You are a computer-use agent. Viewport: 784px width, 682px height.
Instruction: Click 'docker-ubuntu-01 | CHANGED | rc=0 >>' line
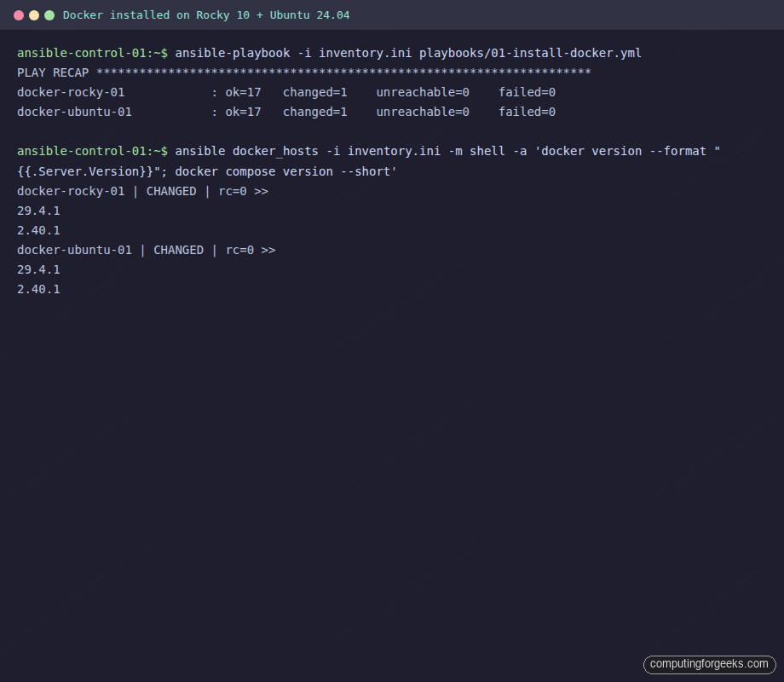click(146, 250)
